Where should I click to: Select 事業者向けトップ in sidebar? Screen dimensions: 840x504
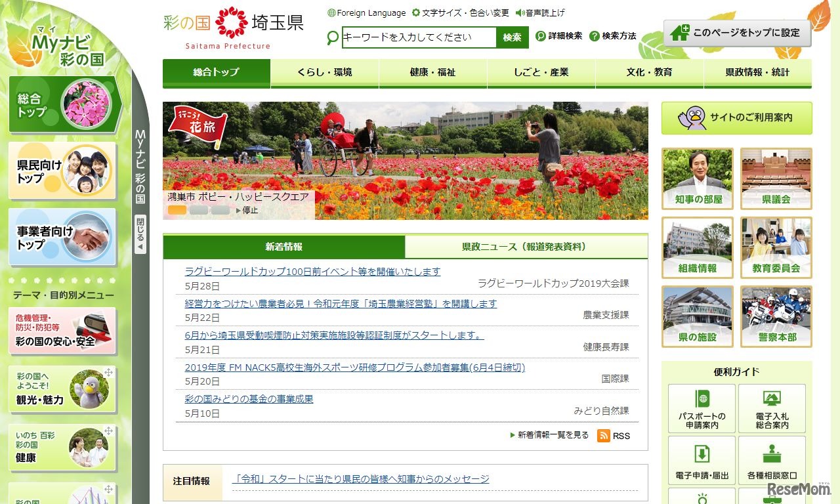coord(62,236)
